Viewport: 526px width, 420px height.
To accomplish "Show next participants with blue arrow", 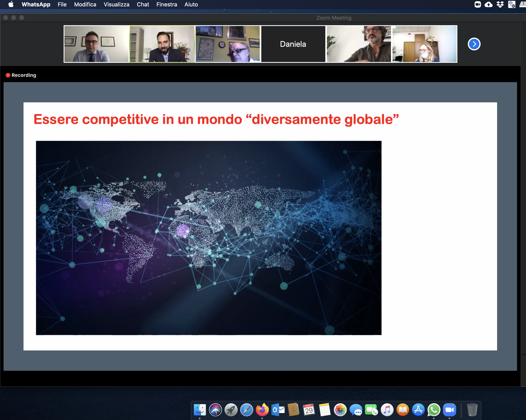I will tap(474, 44).
